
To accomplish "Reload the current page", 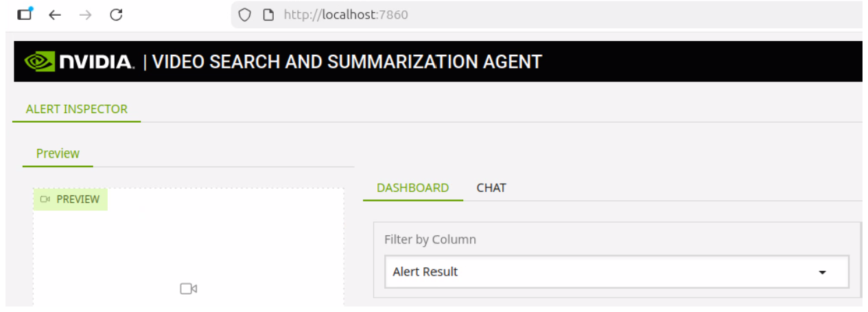I will 116,14.
